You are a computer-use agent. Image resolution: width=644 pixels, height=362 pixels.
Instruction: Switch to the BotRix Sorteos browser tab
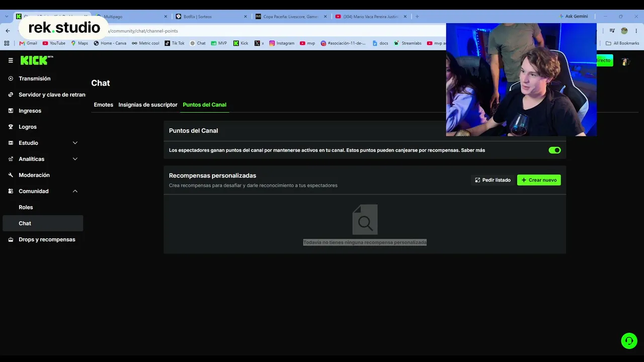pos(211,17)
